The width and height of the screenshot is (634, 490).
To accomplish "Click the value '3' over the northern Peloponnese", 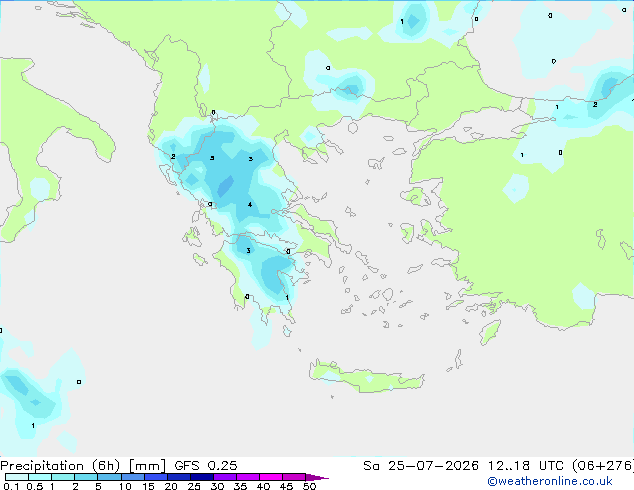I will 248,251.
